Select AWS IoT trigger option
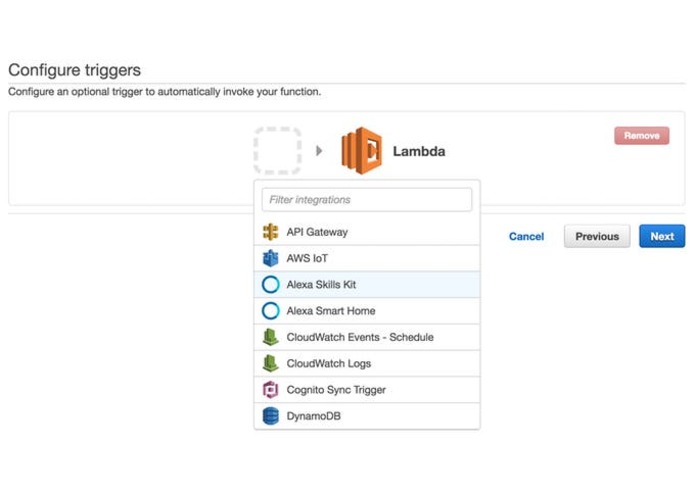 coord(367,258)
